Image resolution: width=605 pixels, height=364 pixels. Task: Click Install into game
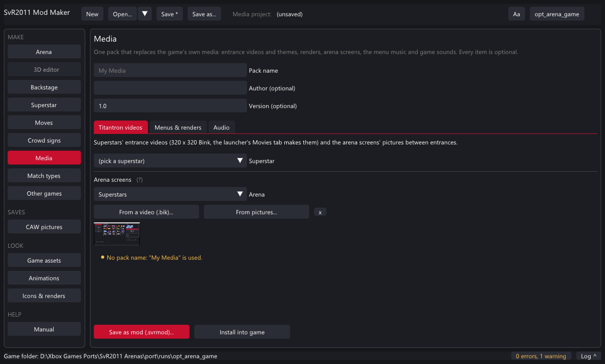242,332
